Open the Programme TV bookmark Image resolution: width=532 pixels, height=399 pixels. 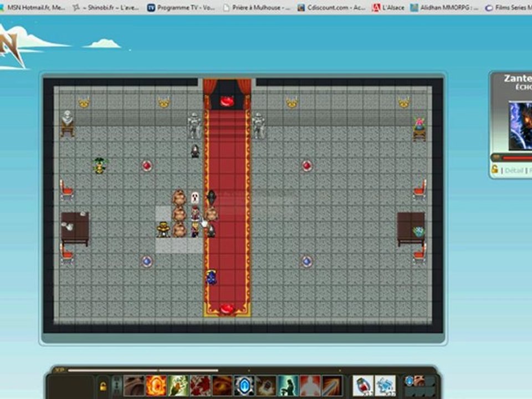pos(182,7)
